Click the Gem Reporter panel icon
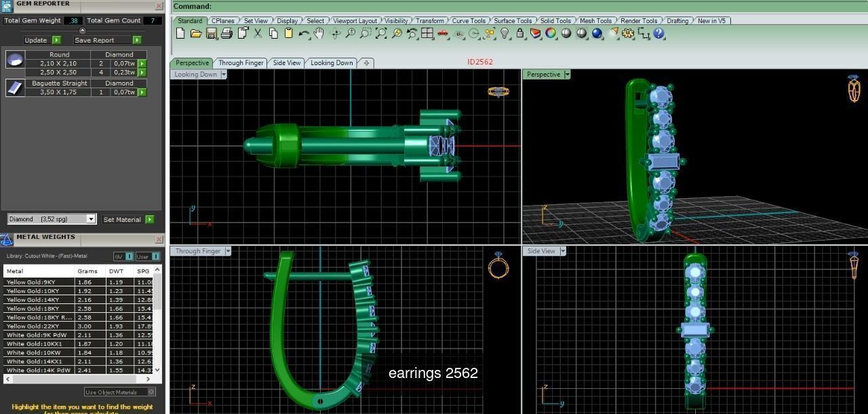The height and width of the screenshot is (414, 868). 7,5
